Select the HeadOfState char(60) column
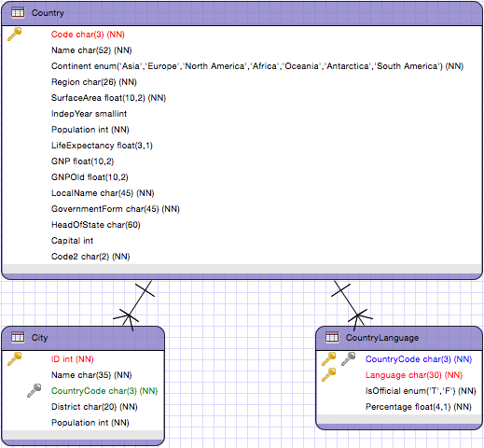The height and width of the screenshot is (448, 484). (x=96, y=225)
